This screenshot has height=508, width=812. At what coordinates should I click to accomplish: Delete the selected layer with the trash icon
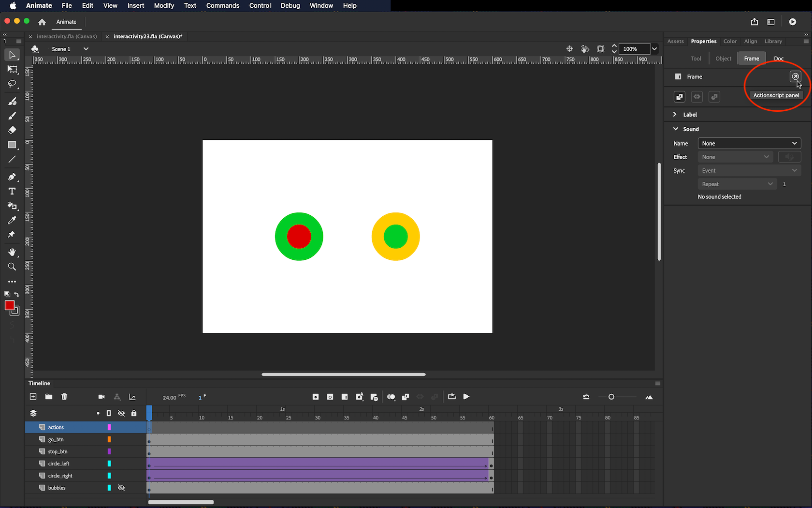[x=64, y=397]
